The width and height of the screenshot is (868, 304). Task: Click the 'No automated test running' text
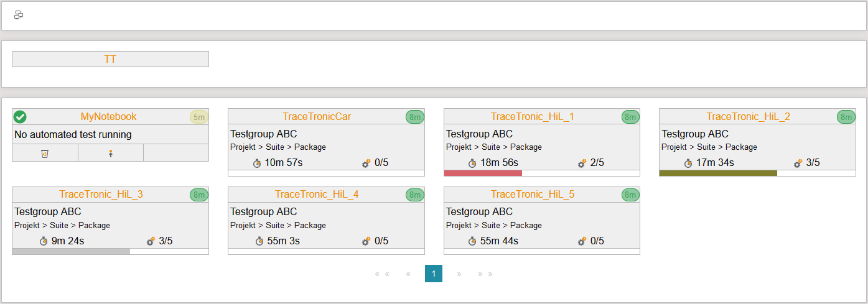pos(73,134)
